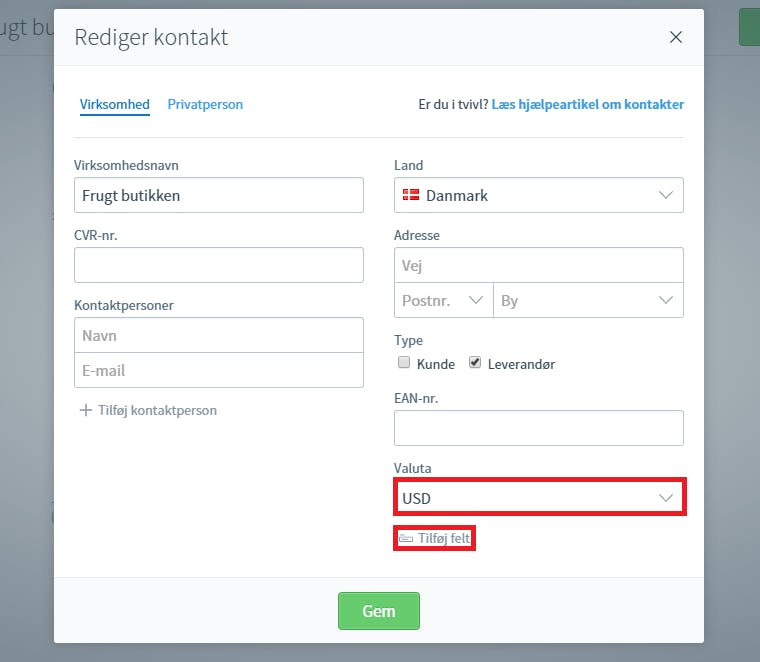Image resolution: width=760 pixels, height=662 pixels.
Task: Click the Navn contact person field
Action: tap(219, 335)
